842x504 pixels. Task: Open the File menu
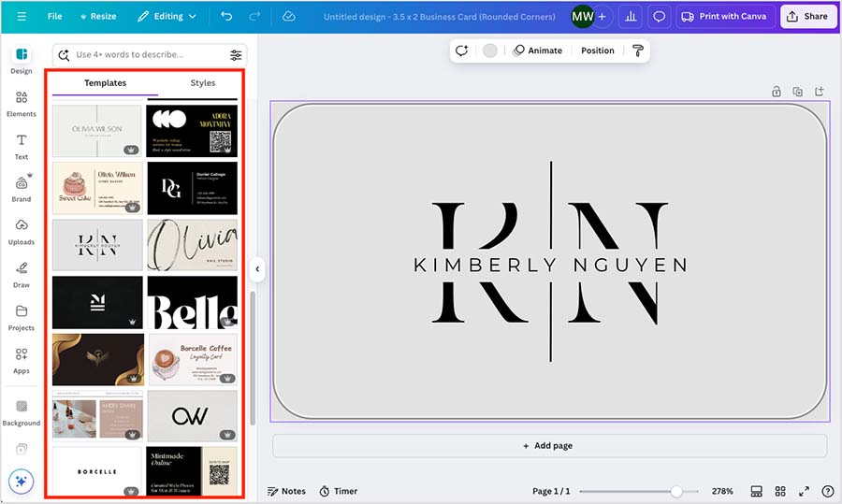pyautogui.click(x=55, y=17)
